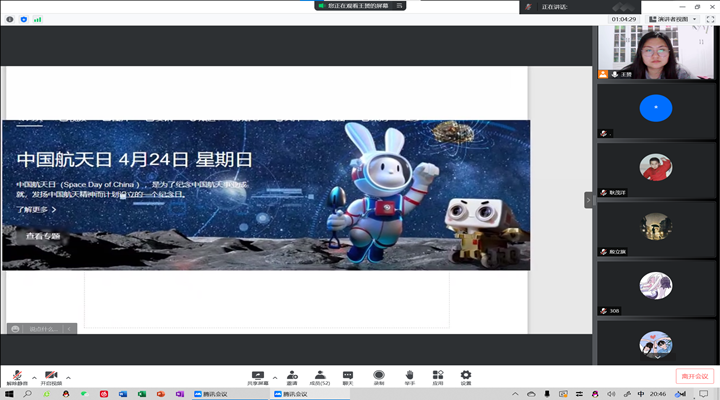Select the presenter's video thumbnail
Viewport: 720px width, 400px height.
656,52
